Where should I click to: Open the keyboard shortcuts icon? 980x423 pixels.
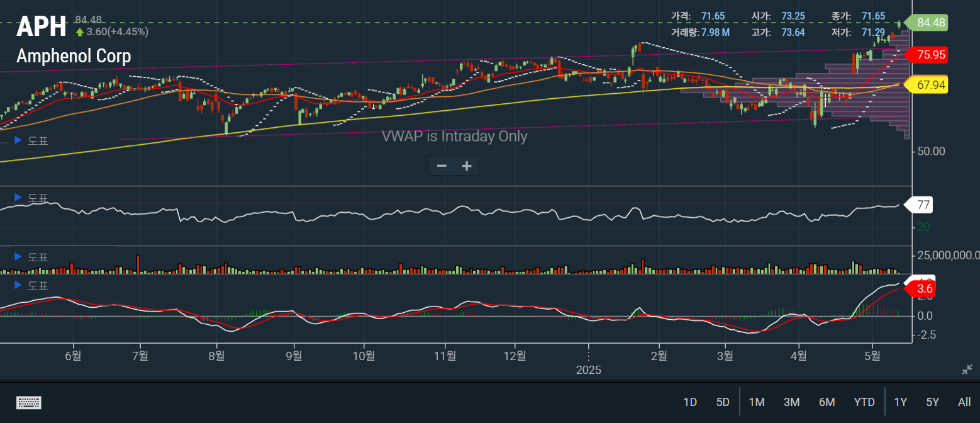pyautogui.click(x=29, y=402)
